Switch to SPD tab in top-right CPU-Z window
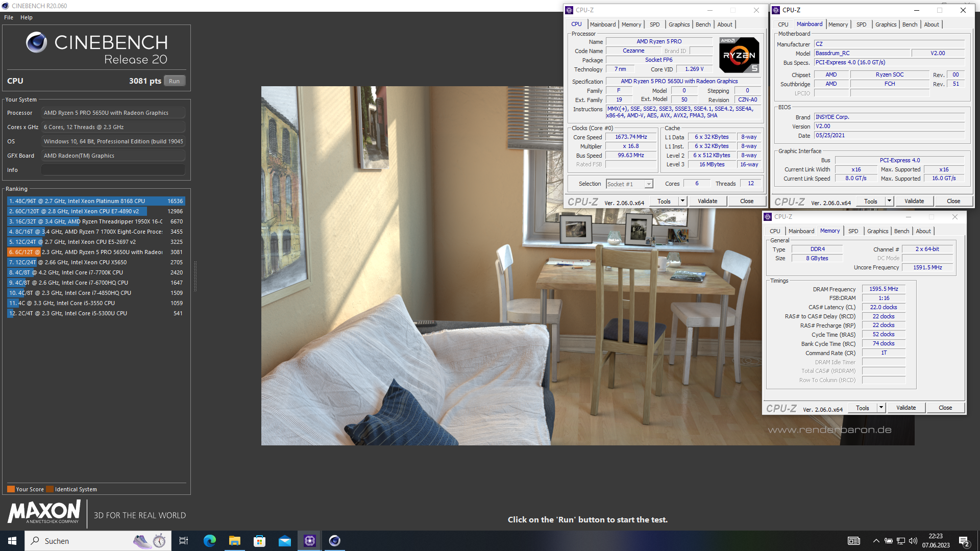Screen dimensions: 980x551 pyautogui.click(x=861, y=24)
